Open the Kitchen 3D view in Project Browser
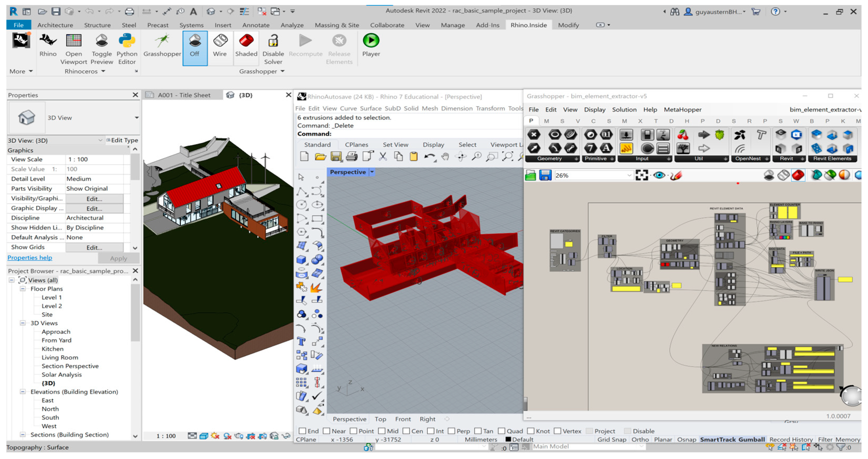 pos(52,349)
